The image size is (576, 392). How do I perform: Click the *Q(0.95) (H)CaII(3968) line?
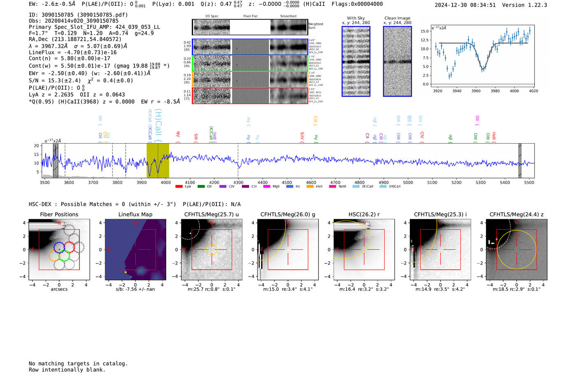(x=104, y=102)
